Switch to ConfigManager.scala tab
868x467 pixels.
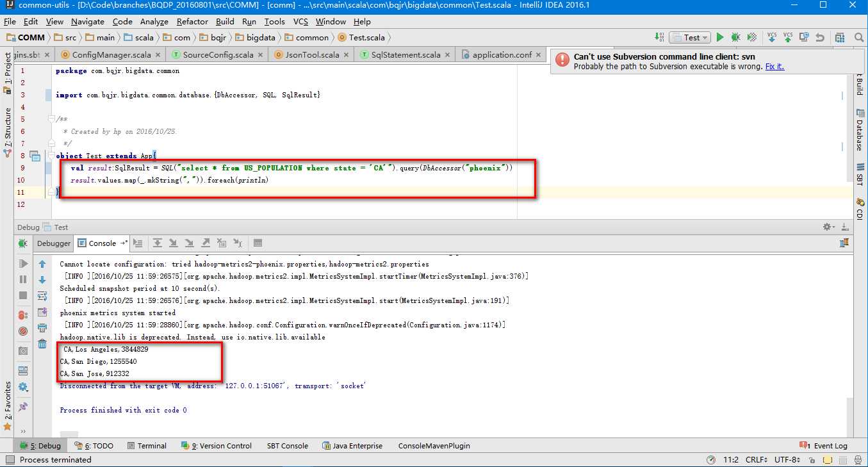pyautogui.click(x=110, y=54)
